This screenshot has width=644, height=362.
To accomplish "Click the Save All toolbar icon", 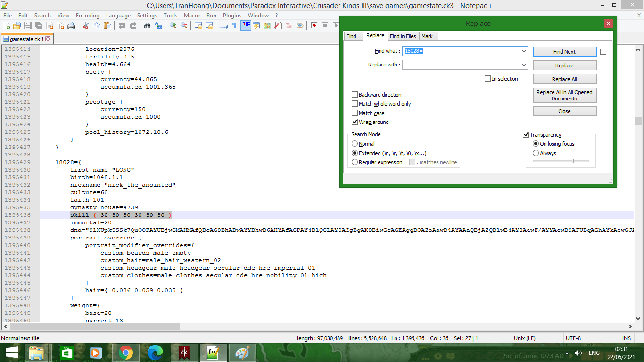I will 39,25.
